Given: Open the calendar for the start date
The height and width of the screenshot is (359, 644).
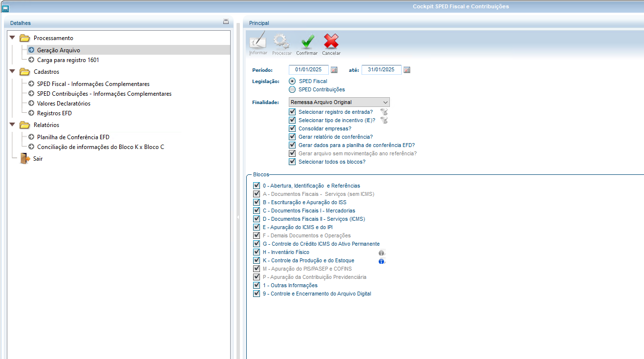Looking at the screenshot, I should click(x=334, y=70).
